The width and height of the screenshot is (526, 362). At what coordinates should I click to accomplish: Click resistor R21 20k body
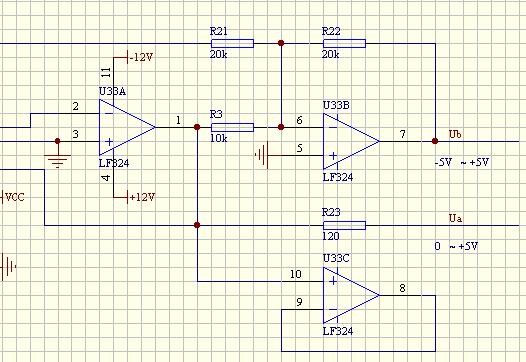[232, 44]
